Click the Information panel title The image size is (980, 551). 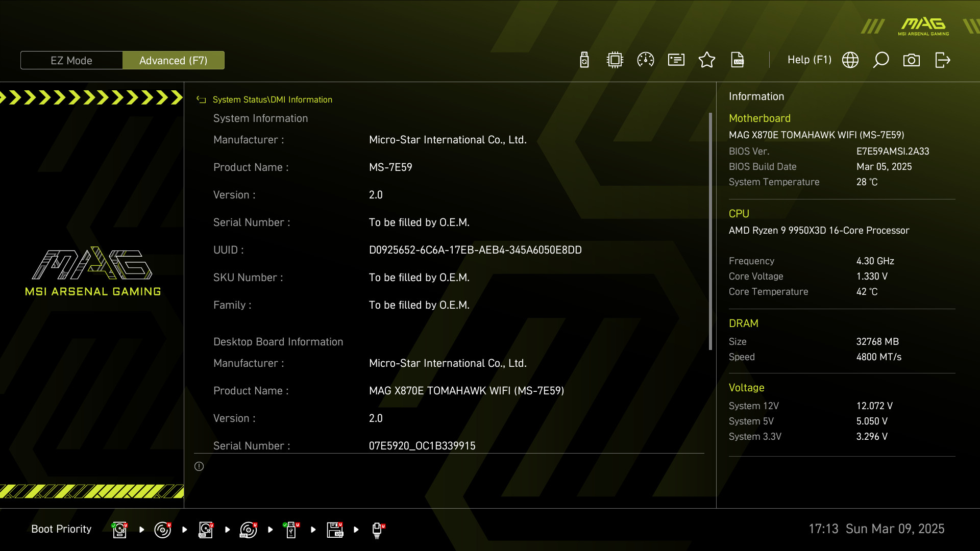click(x=756, y=96)
